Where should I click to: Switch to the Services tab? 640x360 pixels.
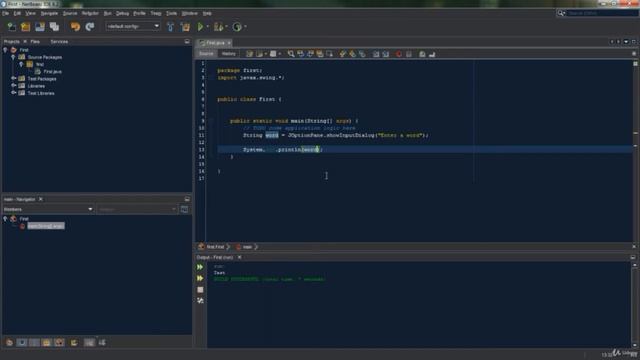[x=59, y=42]
